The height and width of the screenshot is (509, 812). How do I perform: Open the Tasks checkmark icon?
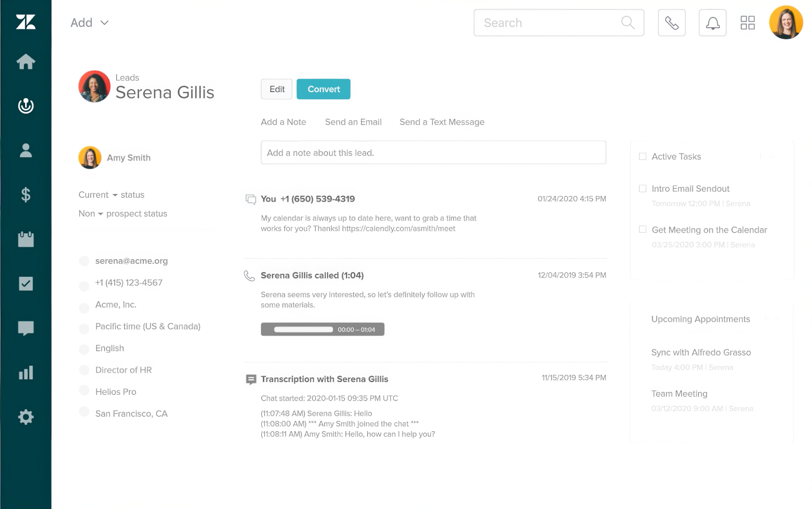click(x=25, y=283)
